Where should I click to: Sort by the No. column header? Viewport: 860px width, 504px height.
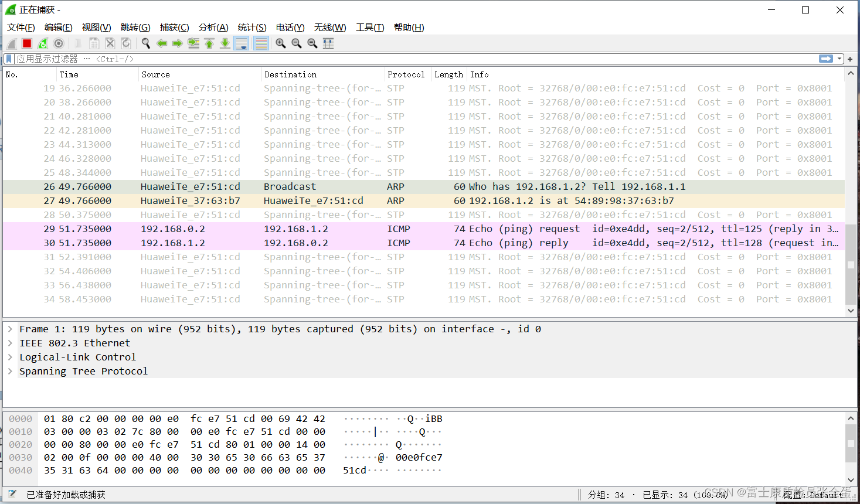click(x=29, y=74)
